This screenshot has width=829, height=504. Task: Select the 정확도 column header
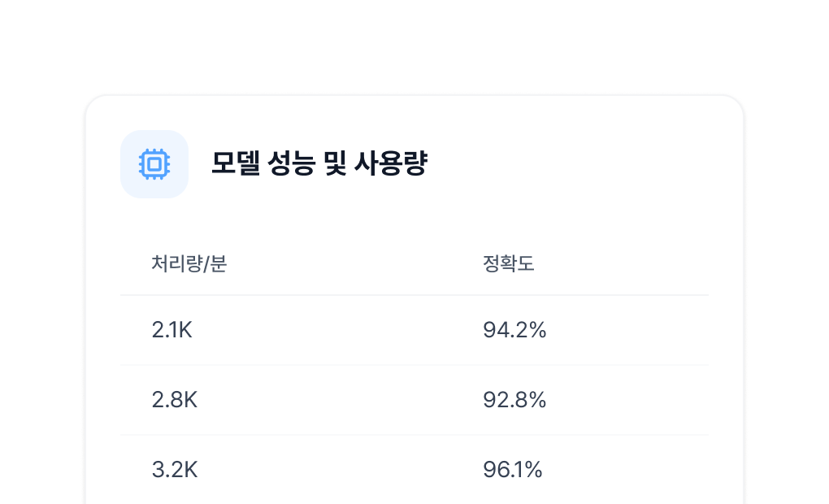click(x=508, y=264)
